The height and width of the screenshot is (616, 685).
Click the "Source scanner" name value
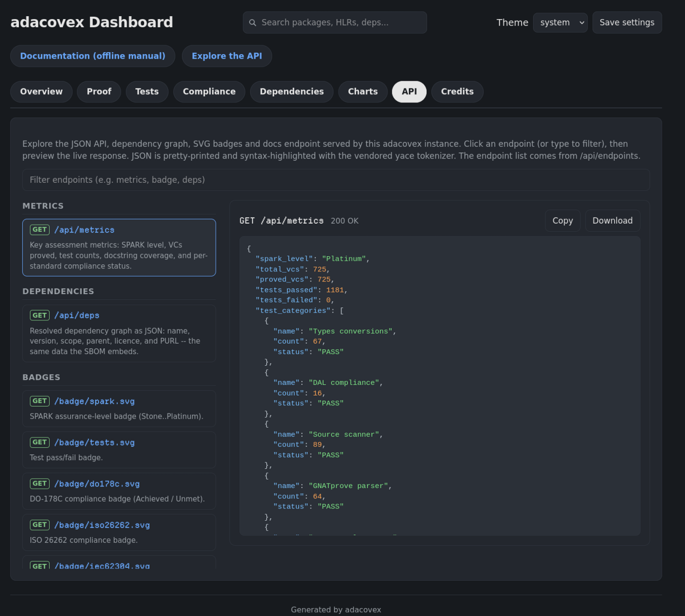click(x=343, y=435)
